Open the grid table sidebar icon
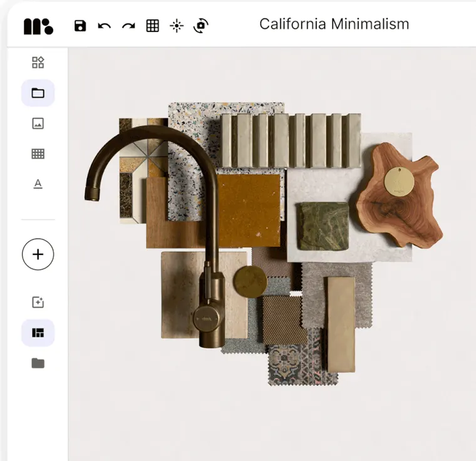476x461 pixels. [x=38, y=154]
